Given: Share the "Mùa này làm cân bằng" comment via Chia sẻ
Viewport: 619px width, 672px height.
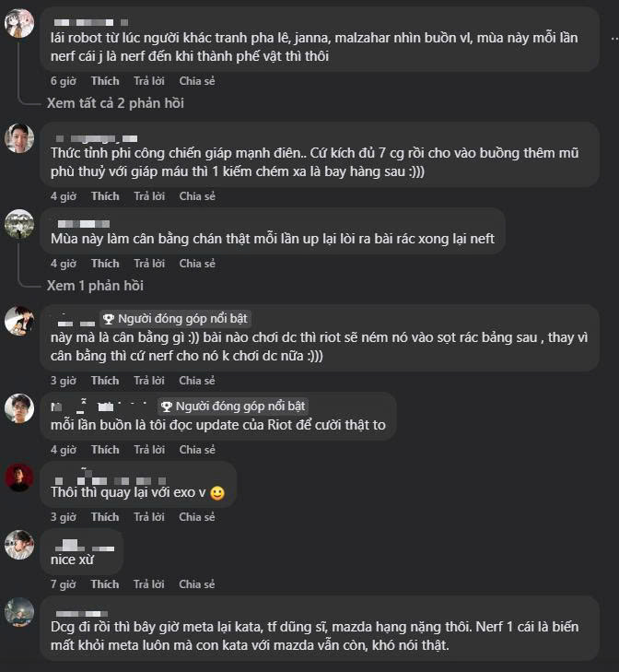Looking at the screenshot, I should [x=197, y=264].
